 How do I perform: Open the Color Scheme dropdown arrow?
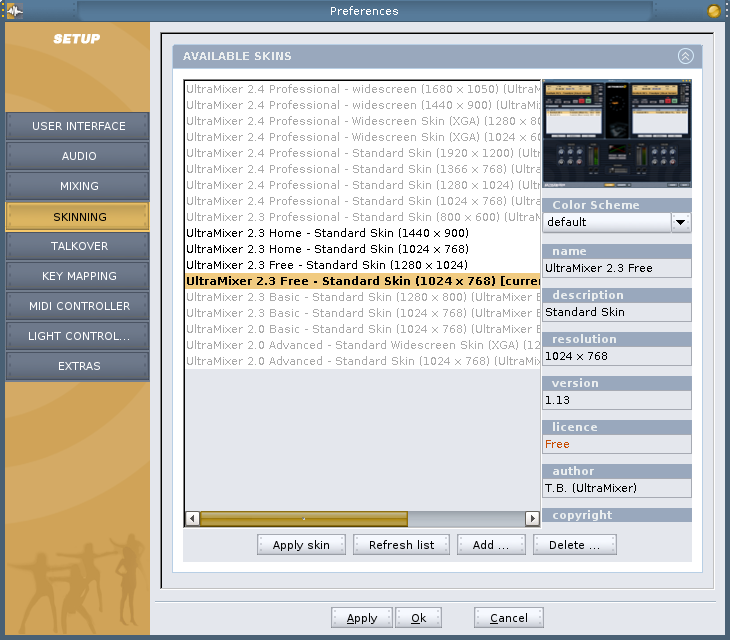tap(681, 222)
